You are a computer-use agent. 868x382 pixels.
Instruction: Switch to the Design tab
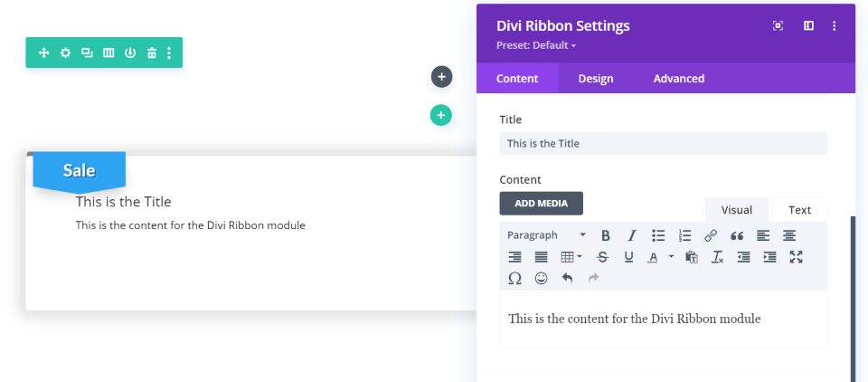tap(596, 79)
